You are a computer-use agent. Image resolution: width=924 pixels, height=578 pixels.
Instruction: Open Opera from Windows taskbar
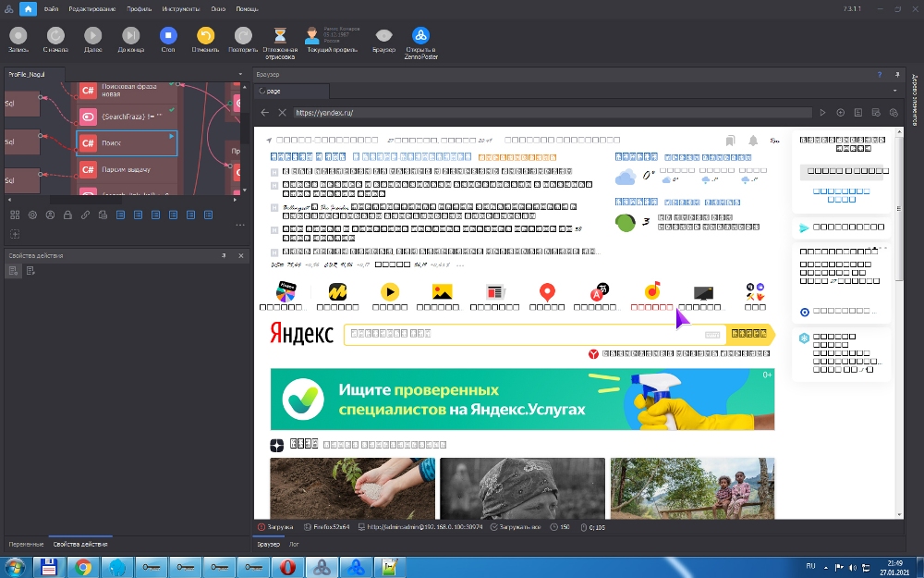[x=287, y=568]
